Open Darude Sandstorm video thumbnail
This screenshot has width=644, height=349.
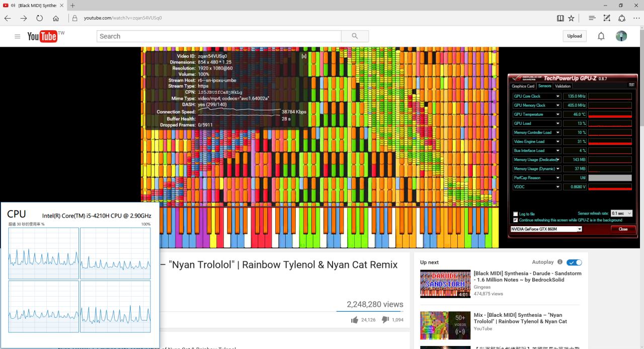(445, 284)
